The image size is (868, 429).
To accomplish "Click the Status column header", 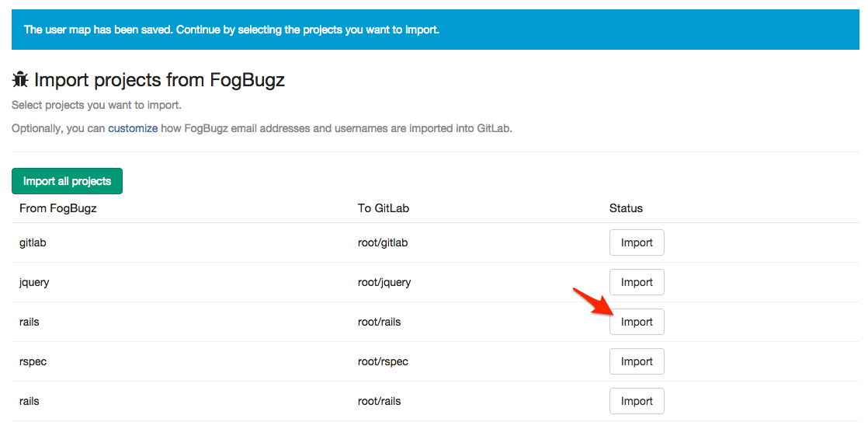I will click(x=626, y=208).
